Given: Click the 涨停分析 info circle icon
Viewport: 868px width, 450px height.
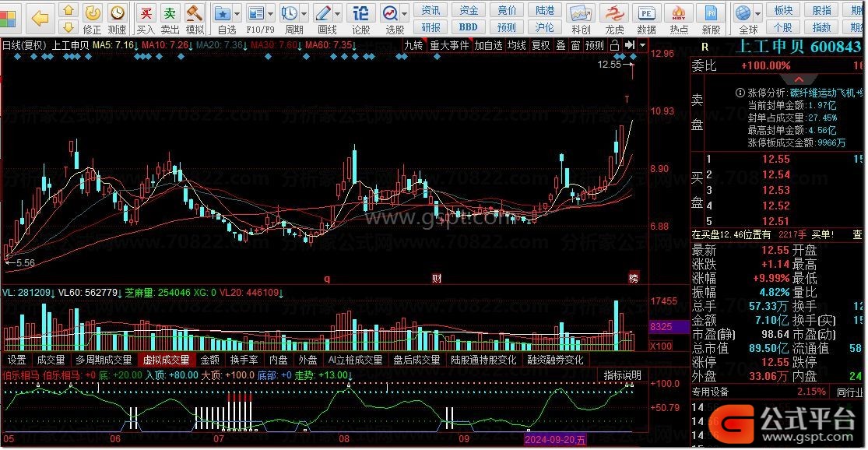Looking at the screenshot, I should [x=740, y=93].
